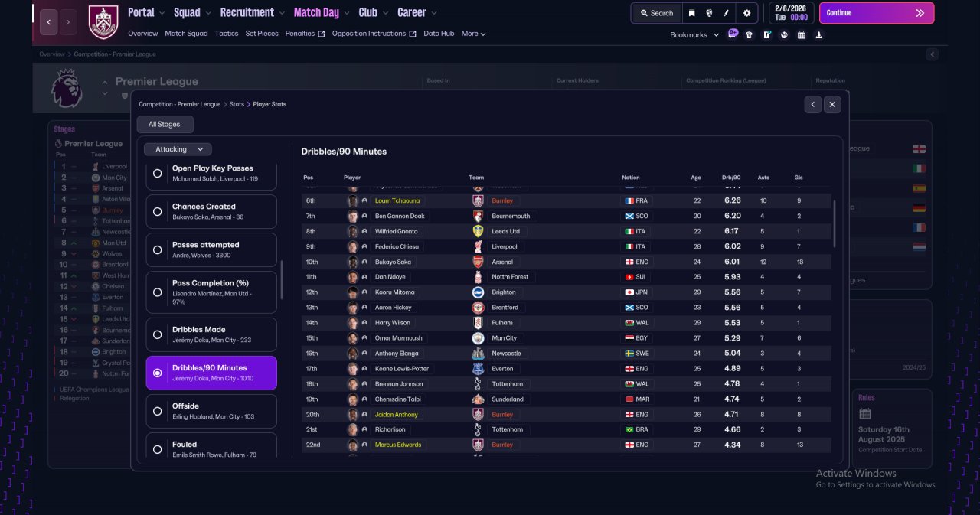Open the Bookmarks dropdown
980x515 pixels.
[694, 35]
